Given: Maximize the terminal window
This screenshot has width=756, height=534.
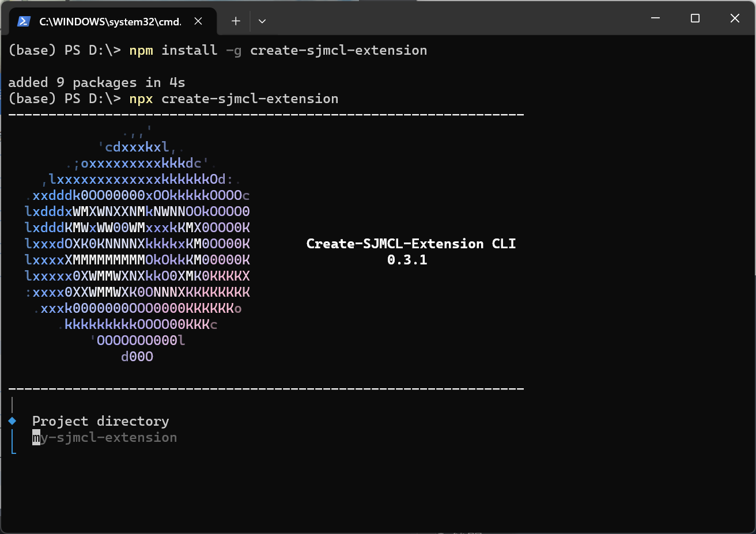Looking at the screenshot, I should (695, 18).
